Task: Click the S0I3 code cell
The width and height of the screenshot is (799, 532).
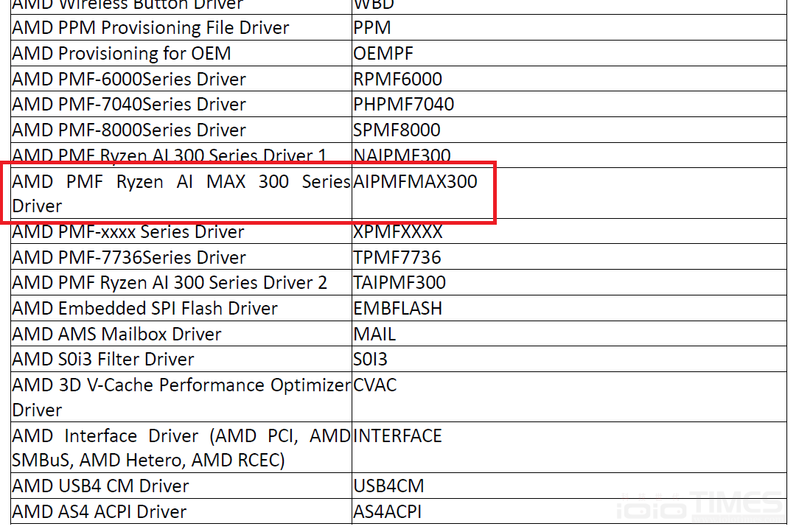Action: [569, 359]
